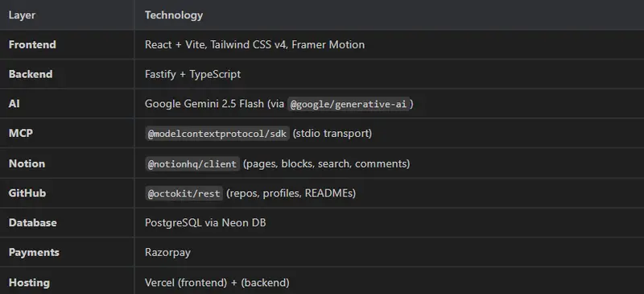Select the GitHub row label
Image resolution: width=644 pixels, height=294 pixels.
tap(27, 193)
